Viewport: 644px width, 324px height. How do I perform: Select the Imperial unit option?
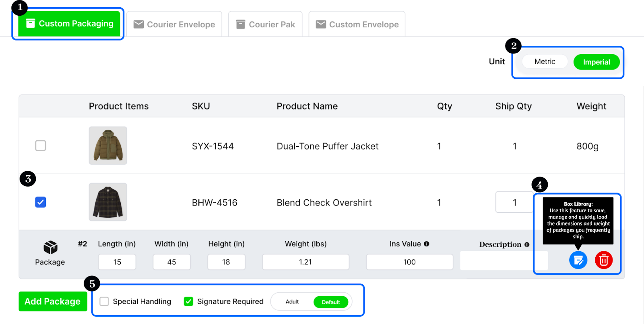pos(596,62)
